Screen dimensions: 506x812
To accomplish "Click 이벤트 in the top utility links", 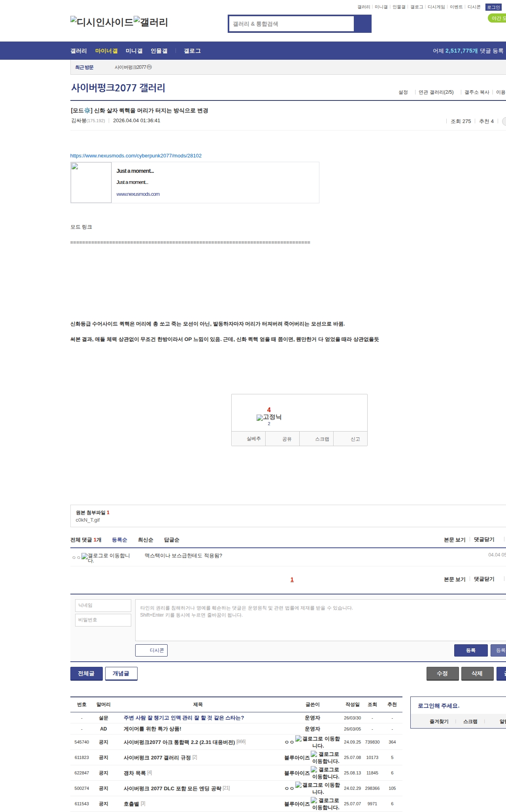I will (x=456, y=7).
